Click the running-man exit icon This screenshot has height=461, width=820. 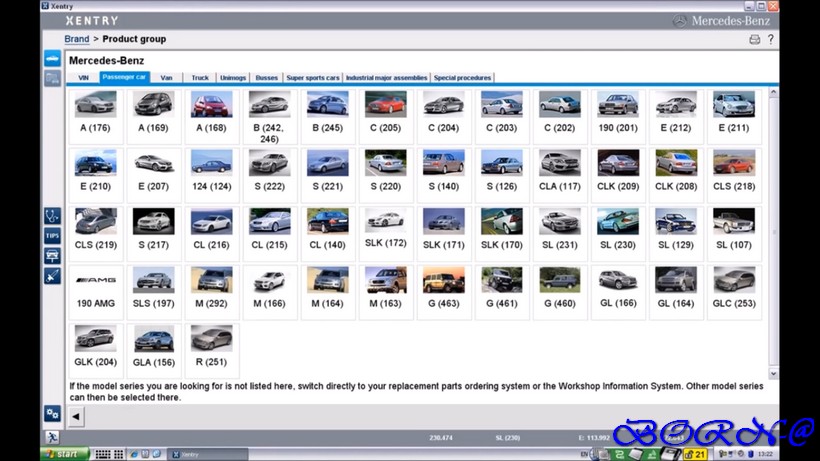pos(52,437)
